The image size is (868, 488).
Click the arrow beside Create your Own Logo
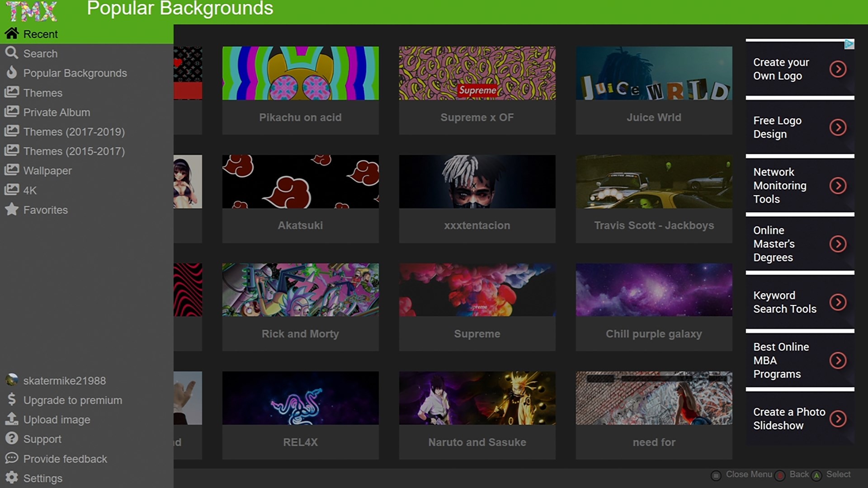click(x=838, y=69)
